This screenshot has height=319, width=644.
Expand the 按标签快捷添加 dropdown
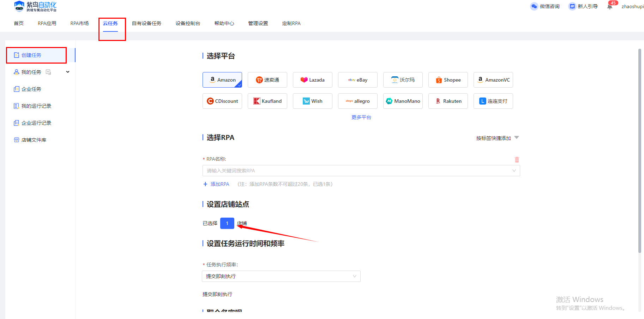click(x=498, y=138)
